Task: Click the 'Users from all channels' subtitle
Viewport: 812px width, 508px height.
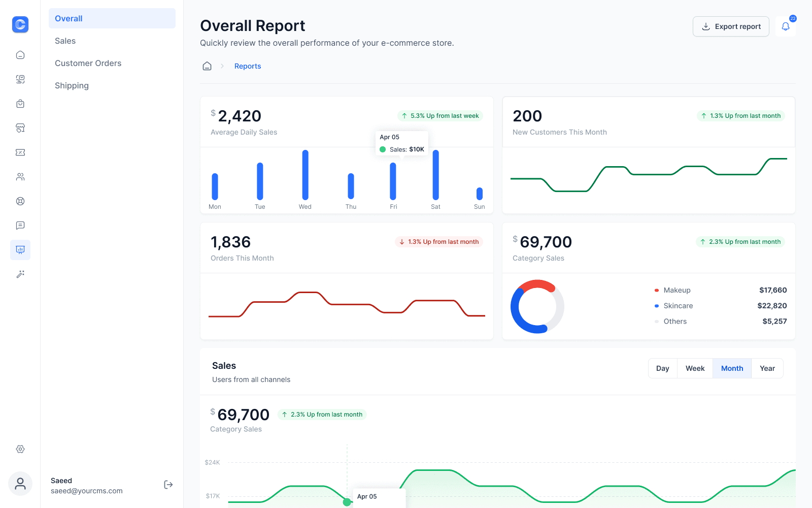Action: (251, 379)
